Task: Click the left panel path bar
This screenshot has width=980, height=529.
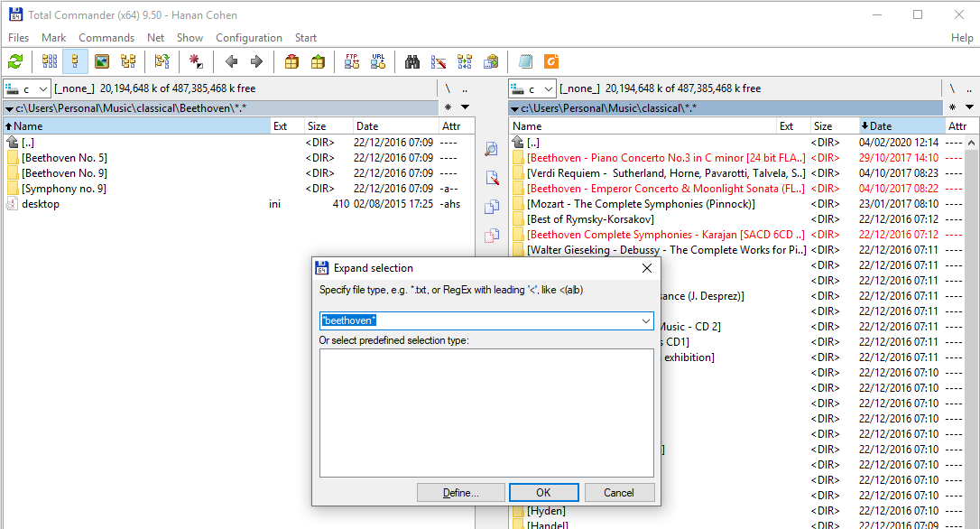Action: (221, 108)
